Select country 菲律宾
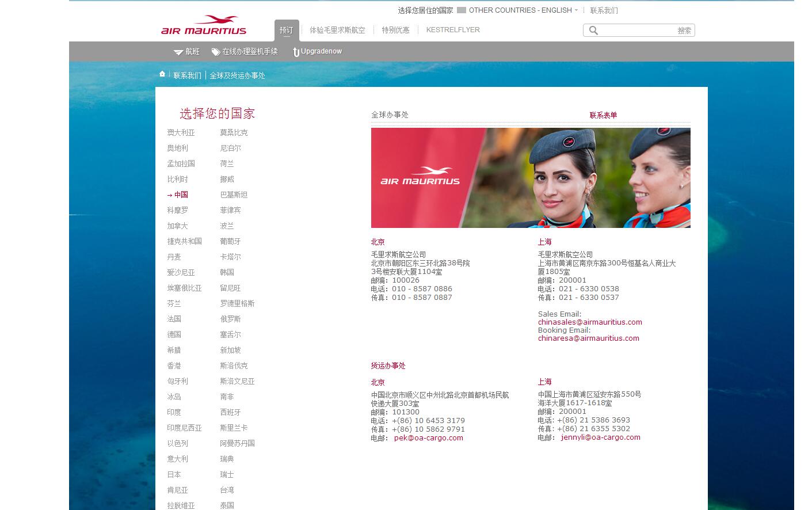 click(x=231, y=210)
